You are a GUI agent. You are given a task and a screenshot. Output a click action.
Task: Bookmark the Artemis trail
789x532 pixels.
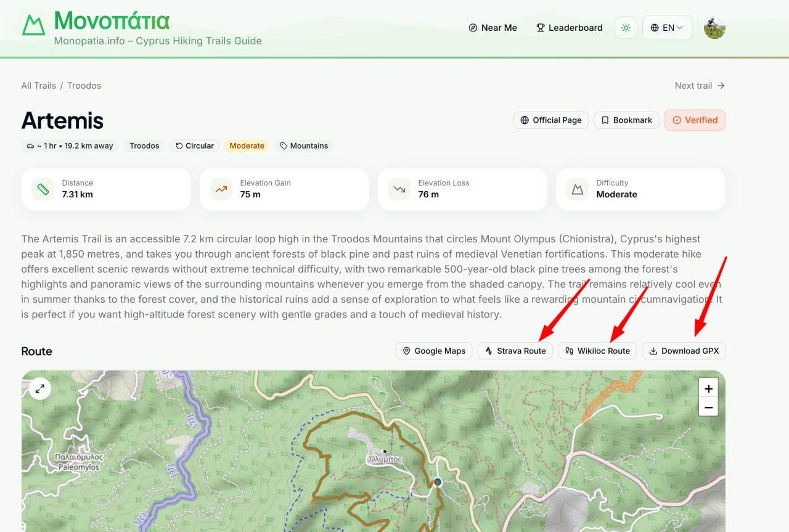(626, 120)
